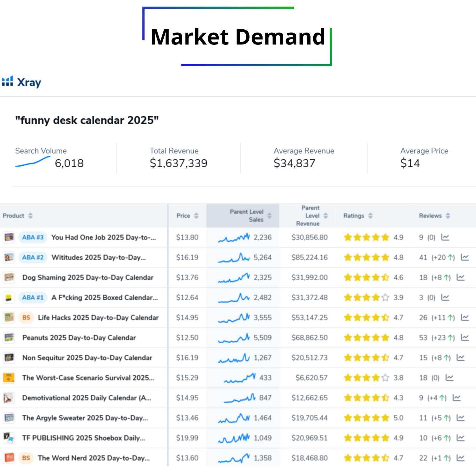Click Average Revenue value $34,837
476x476 pixels.
click(294, 163)
